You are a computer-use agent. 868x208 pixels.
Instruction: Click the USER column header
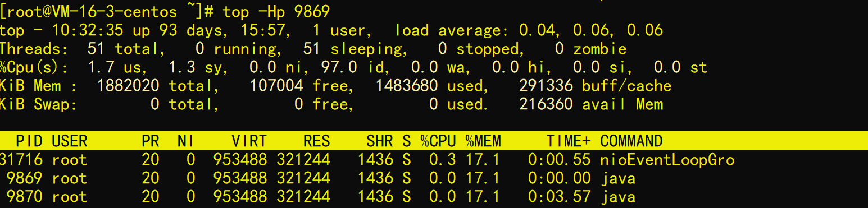tap(70, 141)
